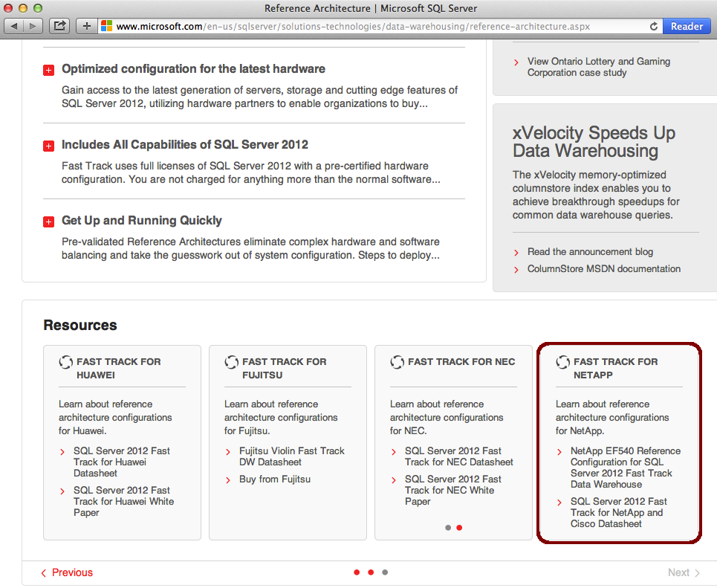Click arrow beside NEC Datasheet link
This screenshot has width=717, height=588.
(393, 452)
